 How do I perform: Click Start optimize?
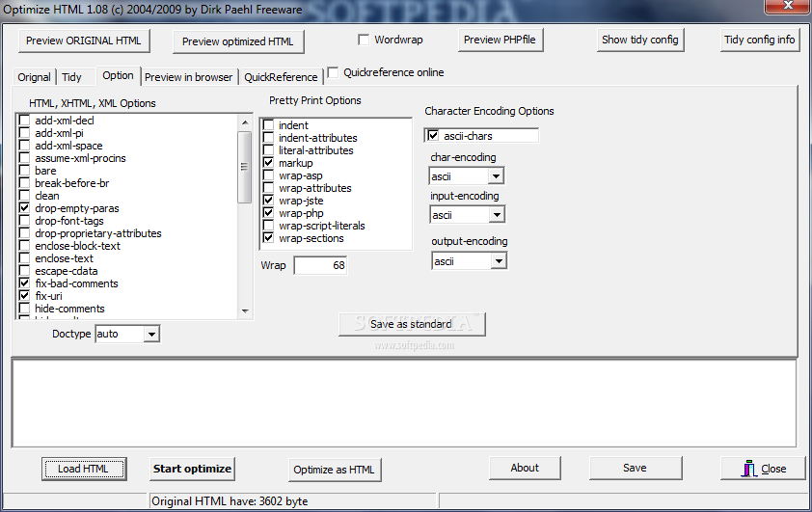tap(192, 469)
